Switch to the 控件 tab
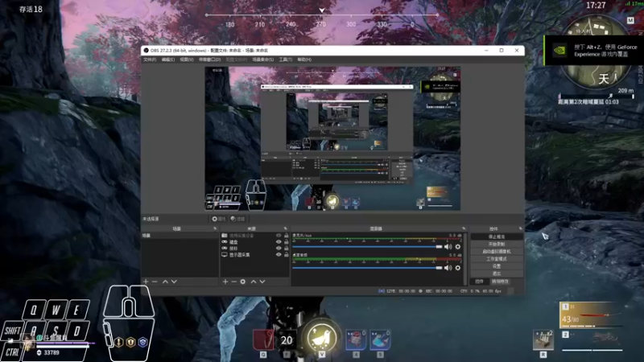This screenshot has height=362, width=644. [x=479, y=282]
